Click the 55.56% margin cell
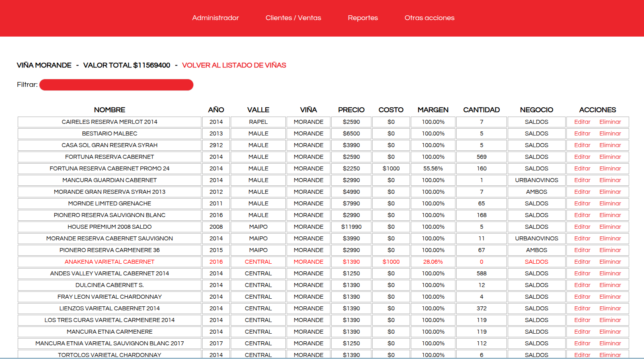This screenshot has width=644, height=359. point(433,168)
